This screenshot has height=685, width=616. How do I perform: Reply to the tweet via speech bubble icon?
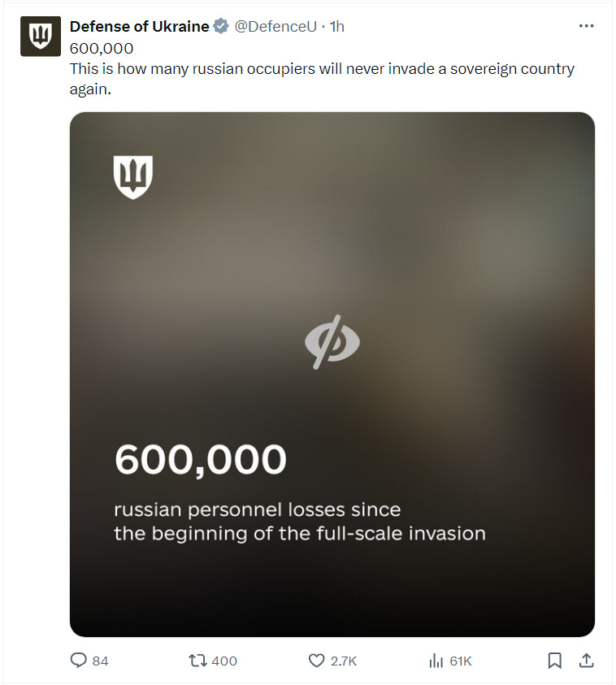(79, 660)
